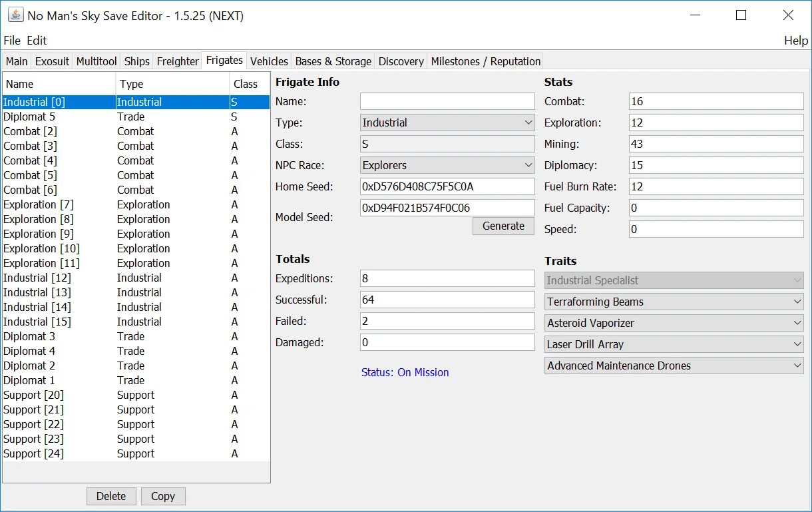
Task: Select the Diplomat 5 frigate row
Action: [136, 117]
